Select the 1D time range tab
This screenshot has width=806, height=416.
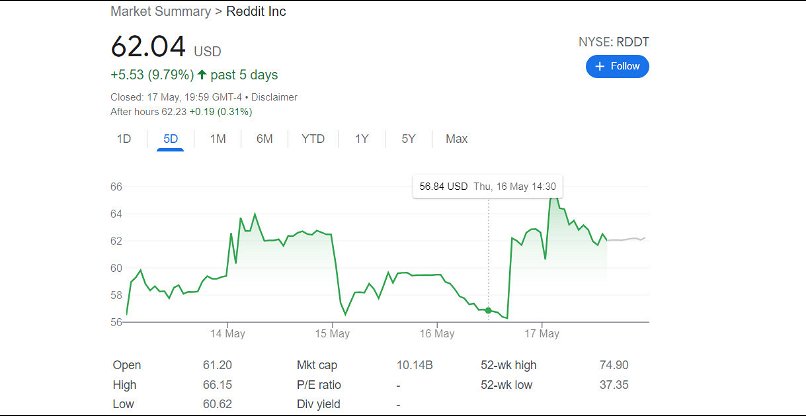[x=124, y=139]
